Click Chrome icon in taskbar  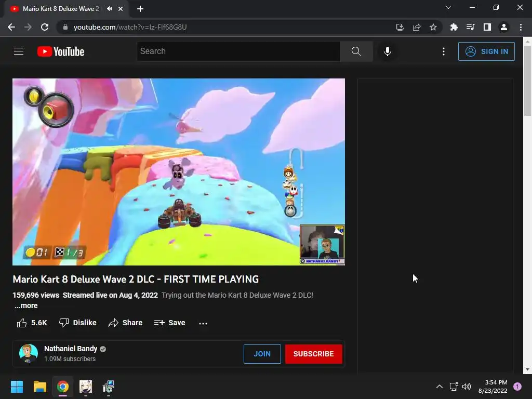click(63, 387)
